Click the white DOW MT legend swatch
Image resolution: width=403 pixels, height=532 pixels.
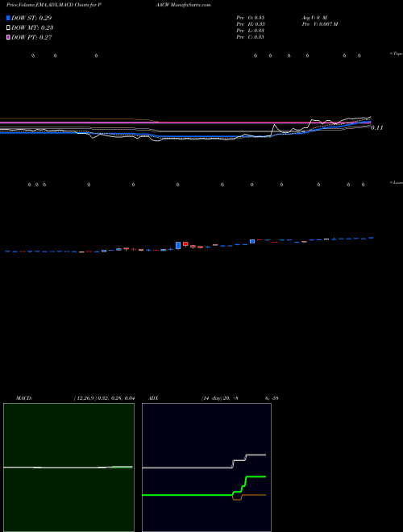coord(8,27)
